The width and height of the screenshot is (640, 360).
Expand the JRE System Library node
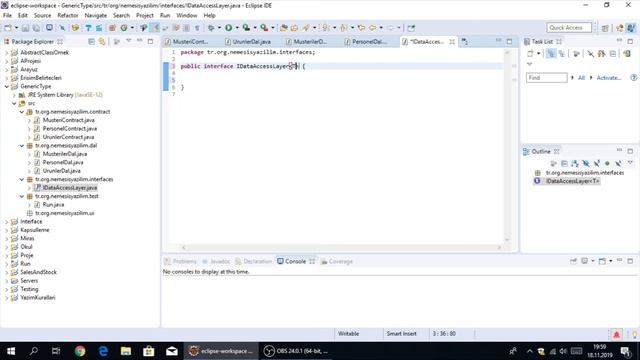(14, 95)
